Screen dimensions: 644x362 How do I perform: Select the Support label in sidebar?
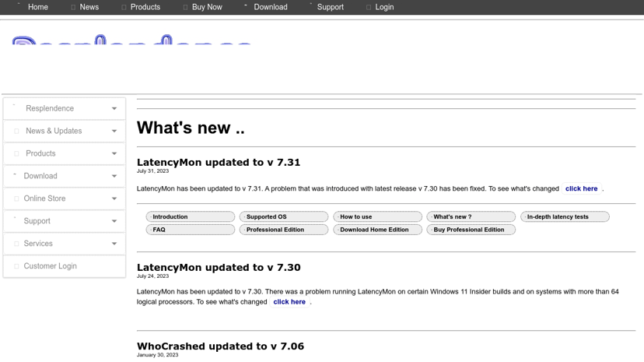pyautogui.click(x=37, y=221)
